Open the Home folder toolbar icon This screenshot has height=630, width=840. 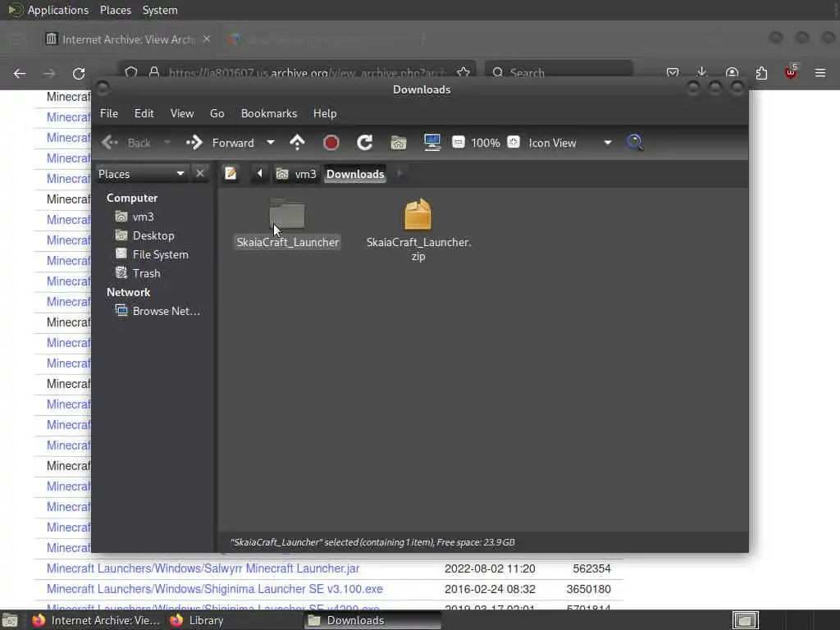coord(399,143)
